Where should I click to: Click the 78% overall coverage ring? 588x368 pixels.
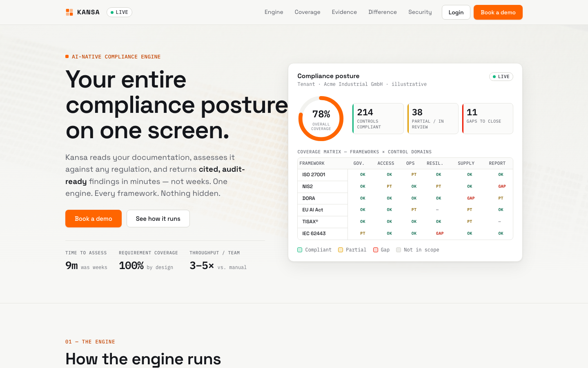[321, 119]
